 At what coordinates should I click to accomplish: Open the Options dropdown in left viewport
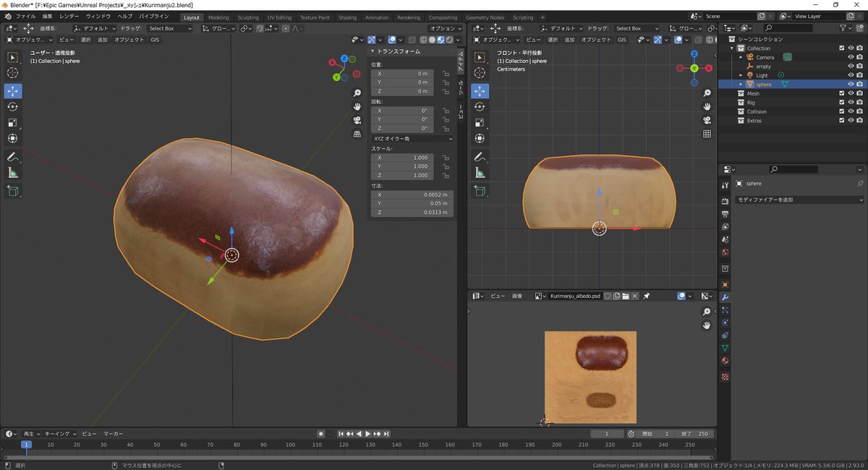[x=444, y=28]
